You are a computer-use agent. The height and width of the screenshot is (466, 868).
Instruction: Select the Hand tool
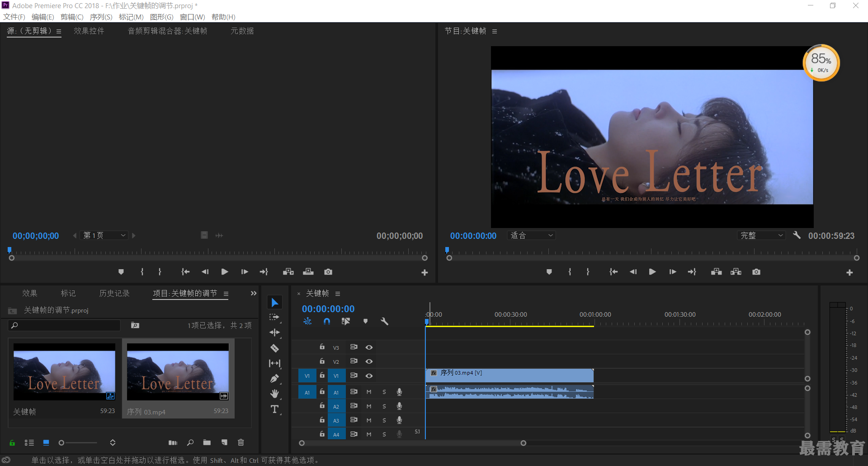[274, 394]
